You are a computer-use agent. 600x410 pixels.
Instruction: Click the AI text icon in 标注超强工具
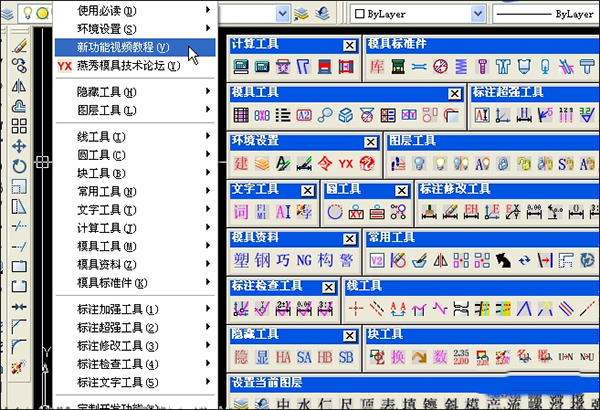[482, 115]
